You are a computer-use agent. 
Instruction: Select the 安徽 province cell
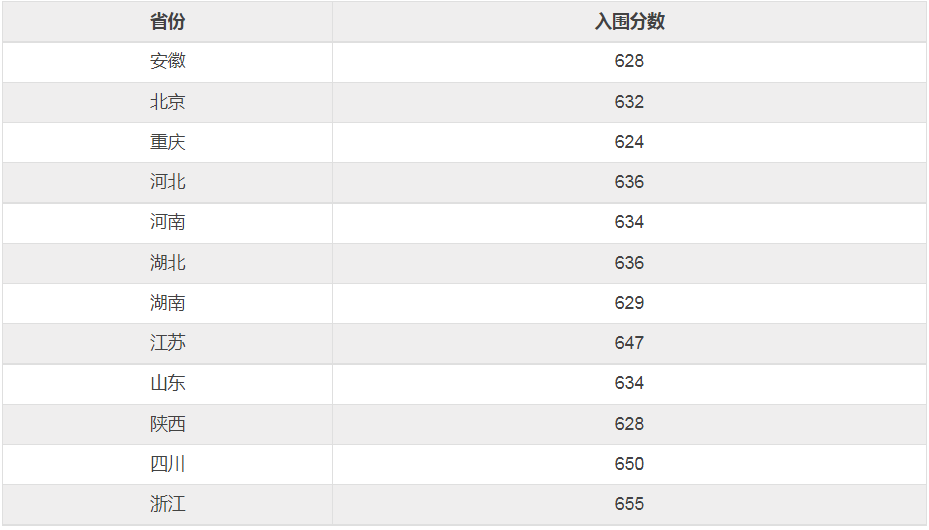pyautogui.click(x=168, y=62)
